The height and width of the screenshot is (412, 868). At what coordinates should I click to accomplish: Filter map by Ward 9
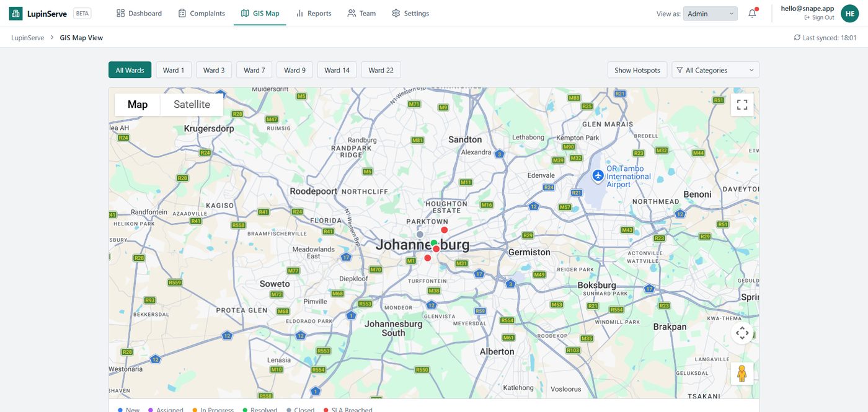click(x=294, y=70)
